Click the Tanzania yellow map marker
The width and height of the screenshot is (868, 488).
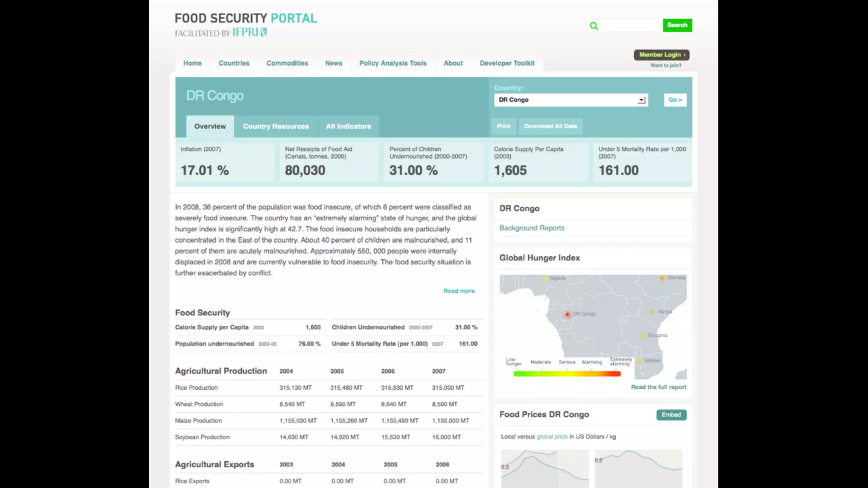642,335
